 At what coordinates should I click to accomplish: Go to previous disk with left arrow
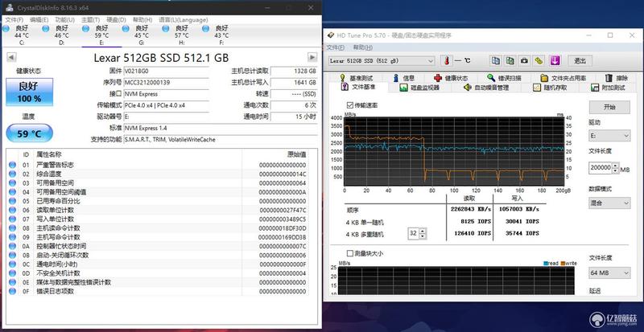coord(11,57)
